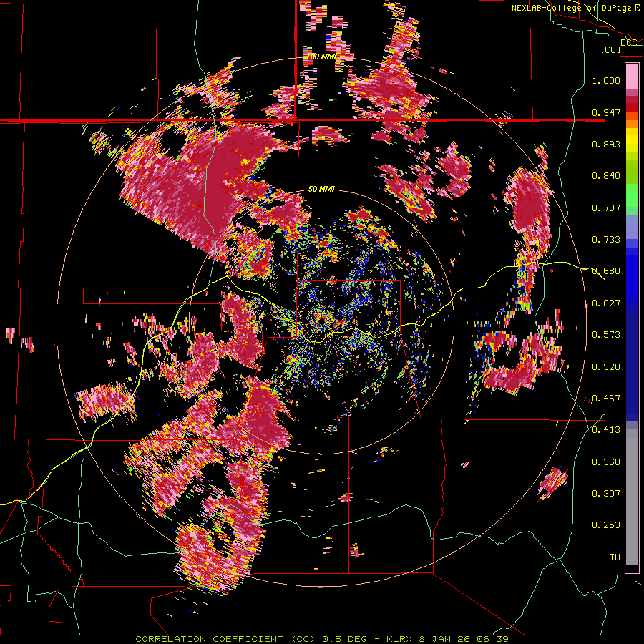644x644 pixels.
Task: Click the TH threshold label in legend
Action: [615, 557]
